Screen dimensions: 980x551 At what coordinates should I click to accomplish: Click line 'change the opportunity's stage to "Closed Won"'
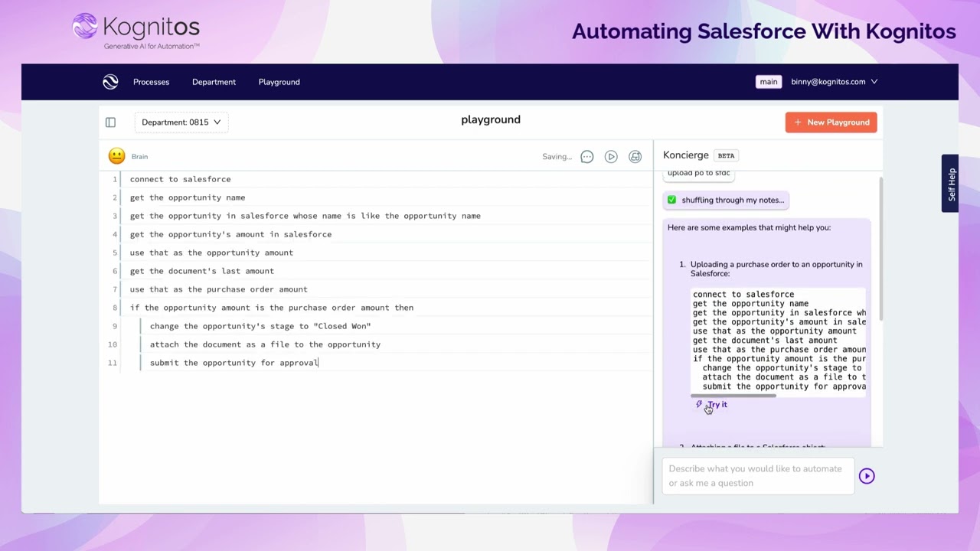tap(260, 326)
